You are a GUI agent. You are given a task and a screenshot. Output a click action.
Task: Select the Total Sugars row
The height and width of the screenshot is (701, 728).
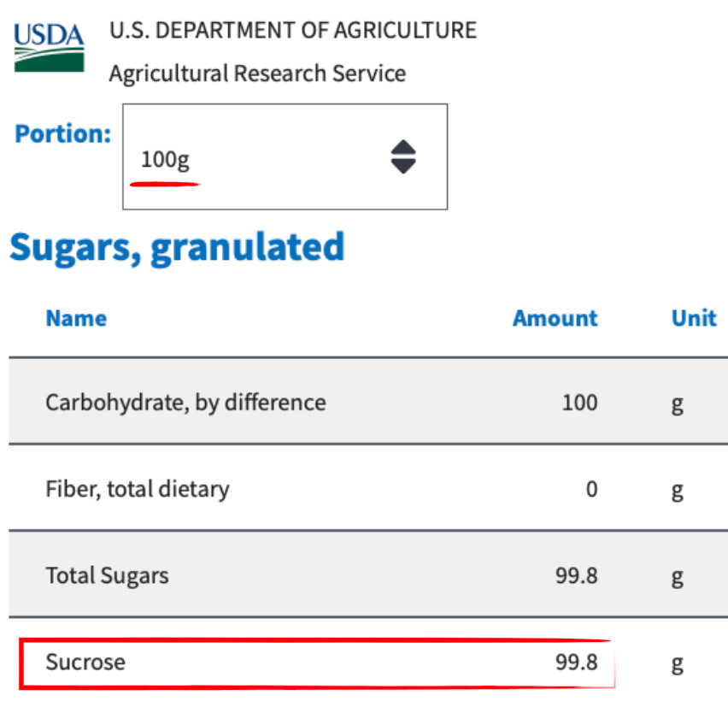tap(368, 574)
